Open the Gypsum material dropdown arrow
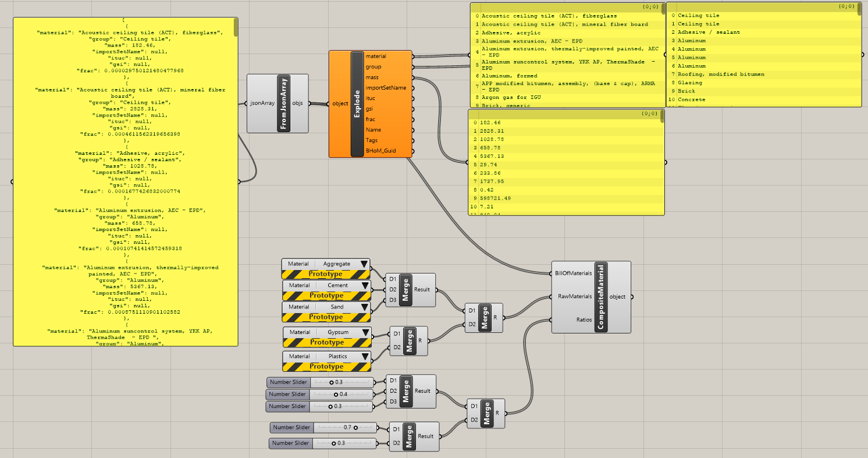The image size is (868, 458). click(x=364, y=332)
